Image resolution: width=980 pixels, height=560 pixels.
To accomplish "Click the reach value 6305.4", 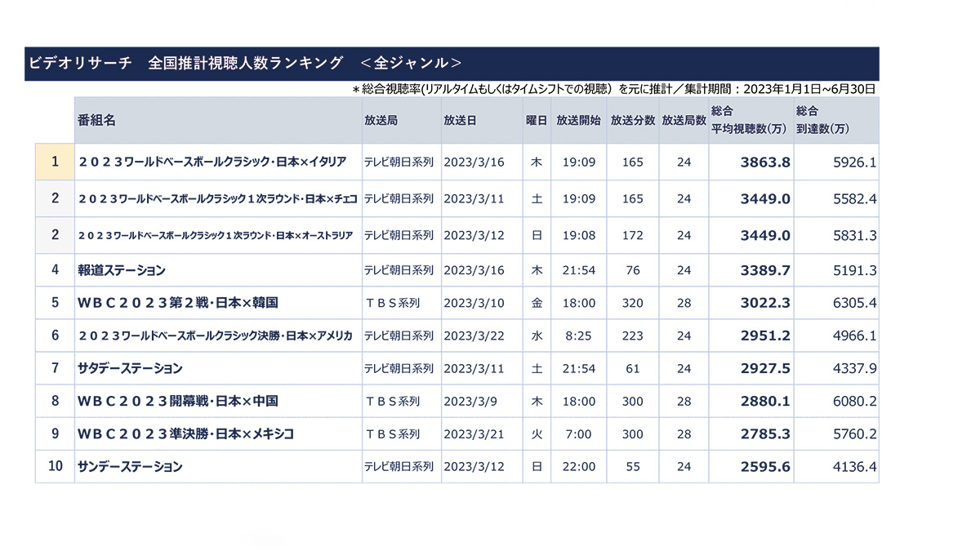I will click(854, 303).
